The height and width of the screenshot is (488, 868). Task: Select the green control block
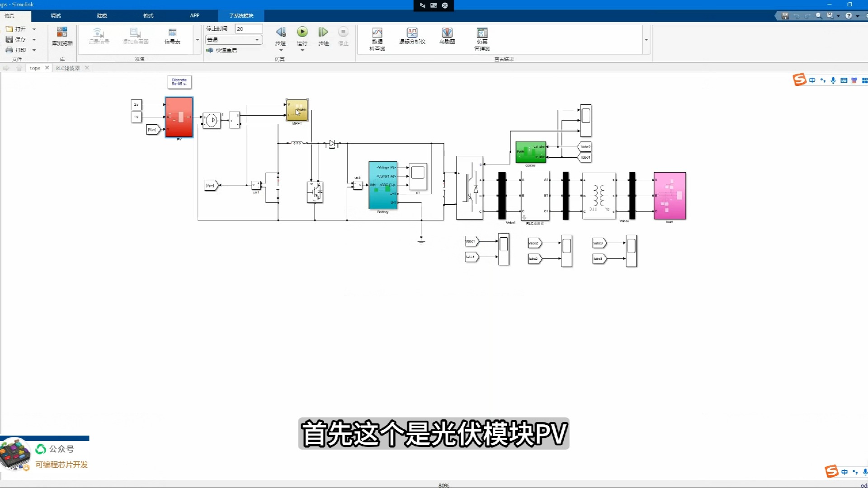531,152
